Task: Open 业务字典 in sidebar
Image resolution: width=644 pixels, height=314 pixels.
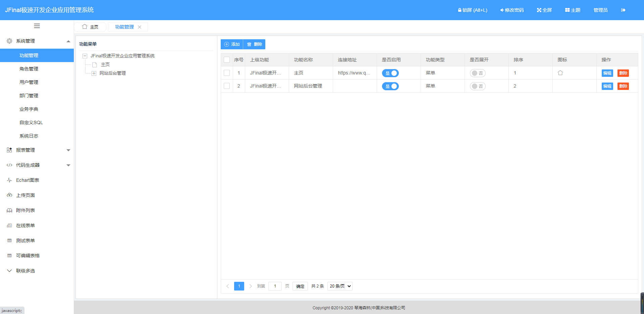Action: point(37,109)
